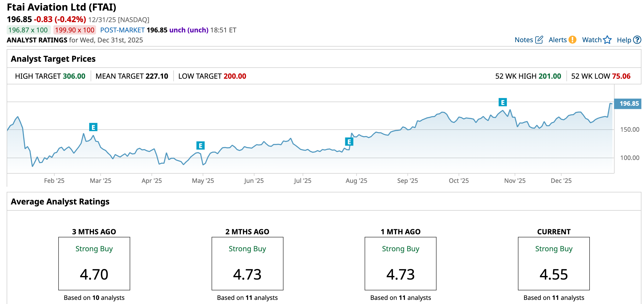Click the Notes pencil edit icon

click(x=539, y=40)
